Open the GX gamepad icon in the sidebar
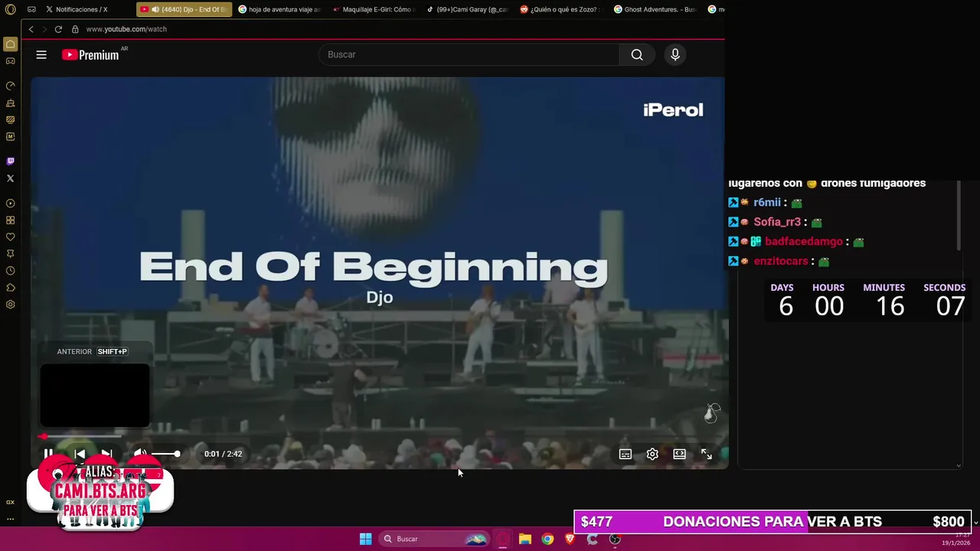The width and height of the screenshot is (980, 551). pyautogui.click(x=10, y=60)
